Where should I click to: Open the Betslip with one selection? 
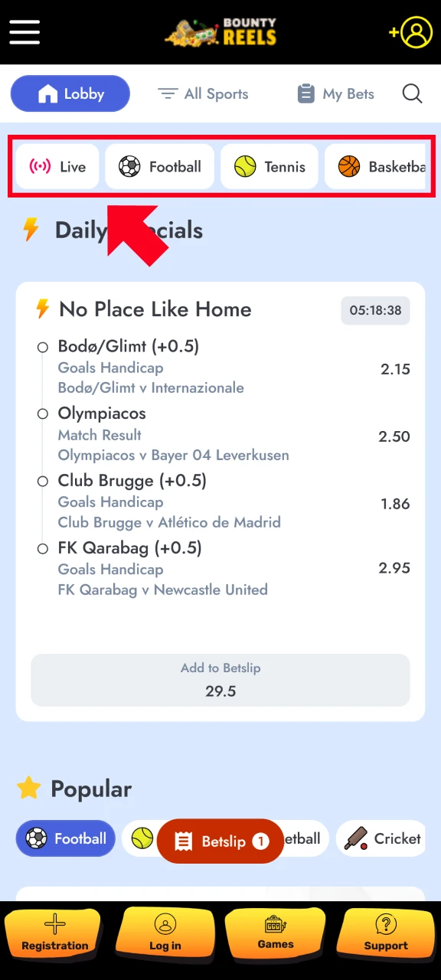[x=220, y=841]
